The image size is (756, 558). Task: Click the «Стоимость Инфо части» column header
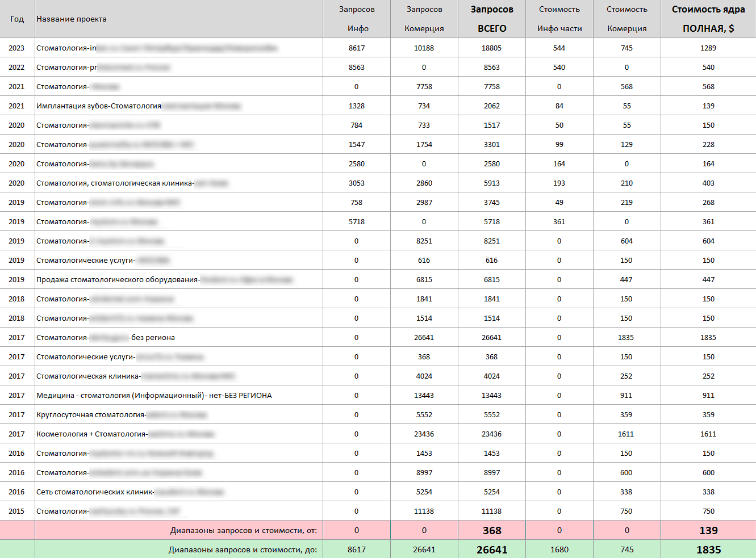pyautogui.click(x=559, y=18)
